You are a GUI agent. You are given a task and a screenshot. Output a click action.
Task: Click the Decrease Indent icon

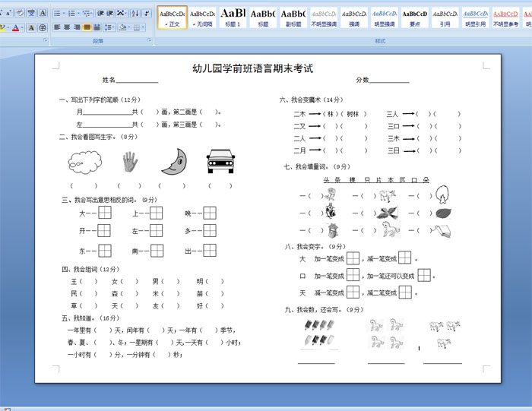pos(100,13)
